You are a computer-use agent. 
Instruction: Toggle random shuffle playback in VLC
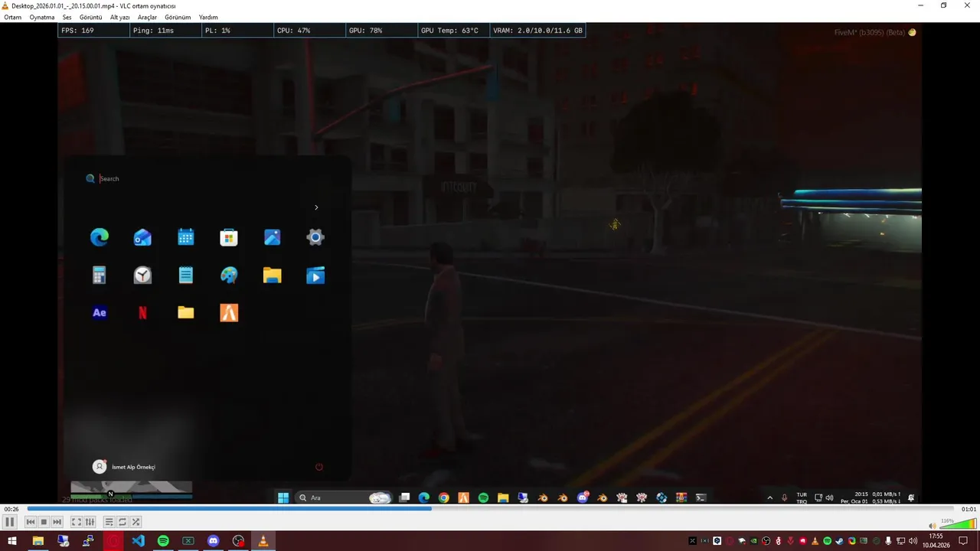pos(136,522)
